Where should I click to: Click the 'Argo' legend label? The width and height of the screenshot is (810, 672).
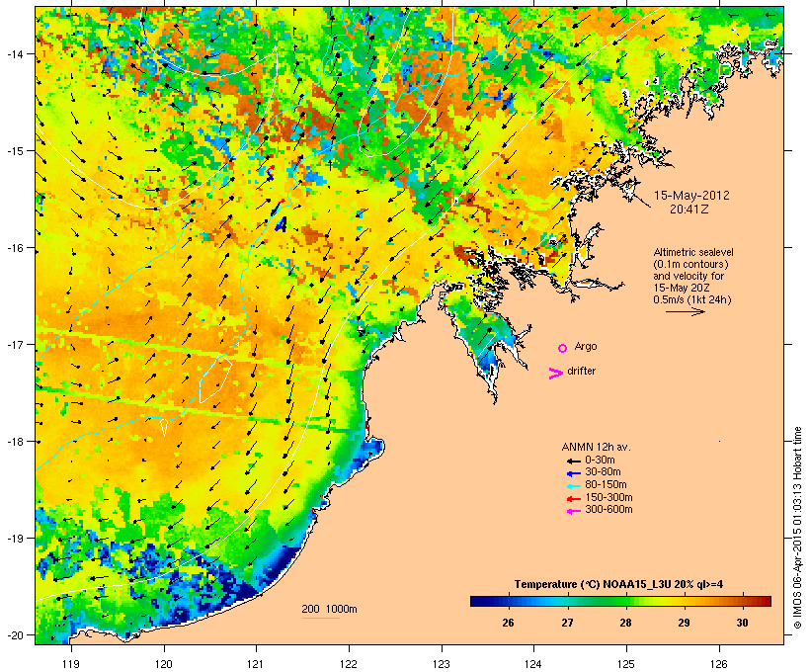point(586,346)
